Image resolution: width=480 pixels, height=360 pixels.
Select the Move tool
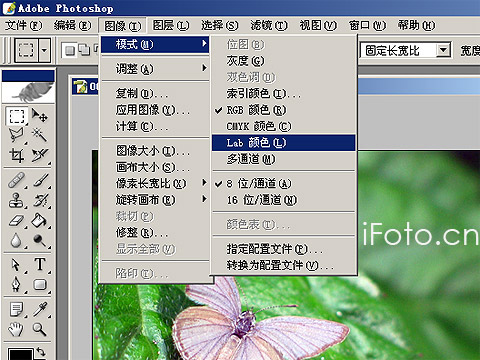40,116
